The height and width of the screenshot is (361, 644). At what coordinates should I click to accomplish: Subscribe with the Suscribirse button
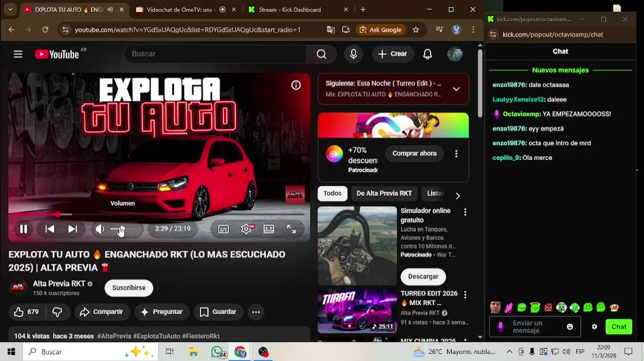coord(129,288)
